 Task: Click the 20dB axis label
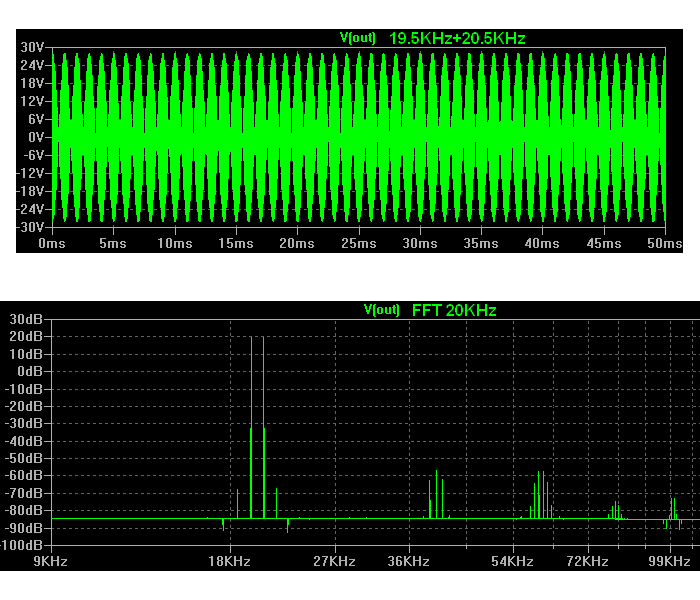pyautogui.click(x=26, y=337)
